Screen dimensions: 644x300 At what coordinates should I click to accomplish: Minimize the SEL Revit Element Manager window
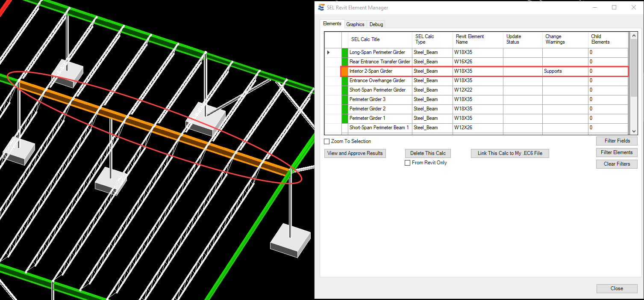pos(594,7)
